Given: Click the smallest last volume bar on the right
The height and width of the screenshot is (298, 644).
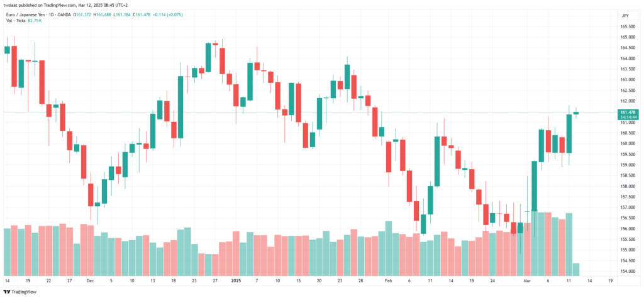Looking at the screenshot, I should [576, 269].
